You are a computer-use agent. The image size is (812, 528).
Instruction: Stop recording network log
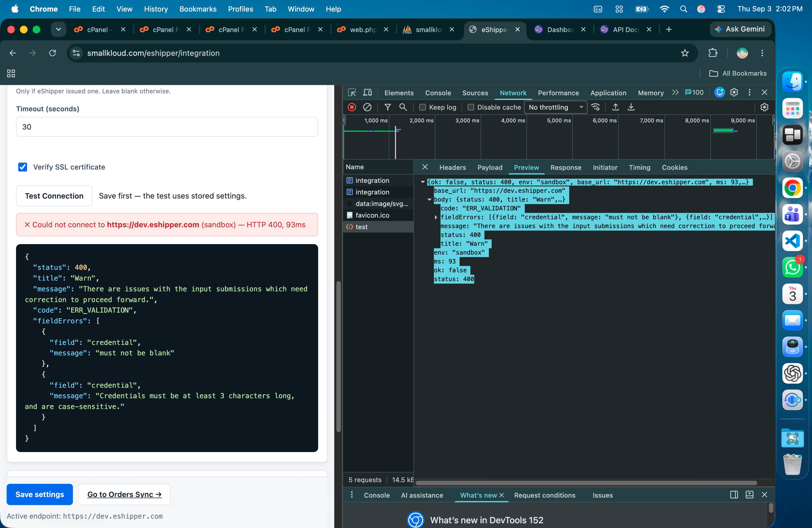pos(352,107)
